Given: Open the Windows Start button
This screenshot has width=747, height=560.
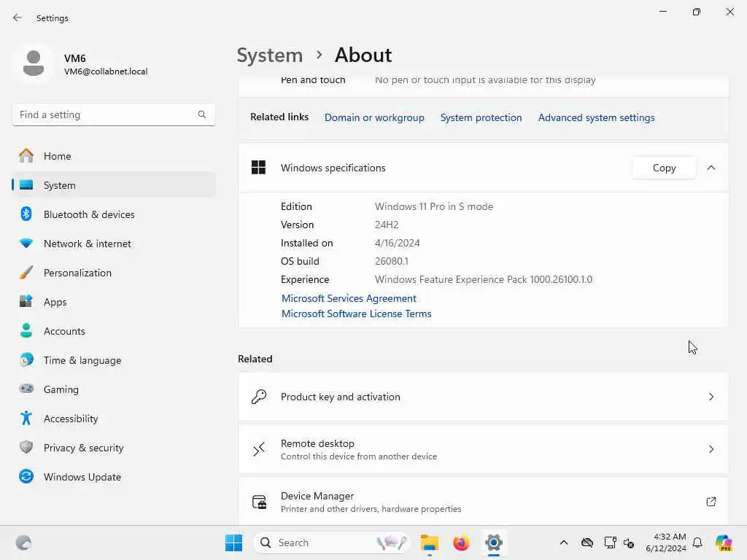Looking at the screenshot, I should coord(233,542).
